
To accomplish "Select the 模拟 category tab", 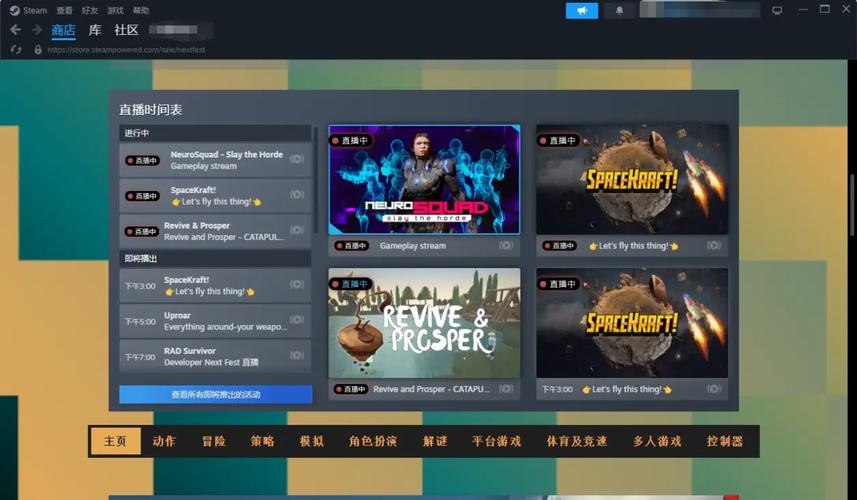I will click(x=312, y=441).
